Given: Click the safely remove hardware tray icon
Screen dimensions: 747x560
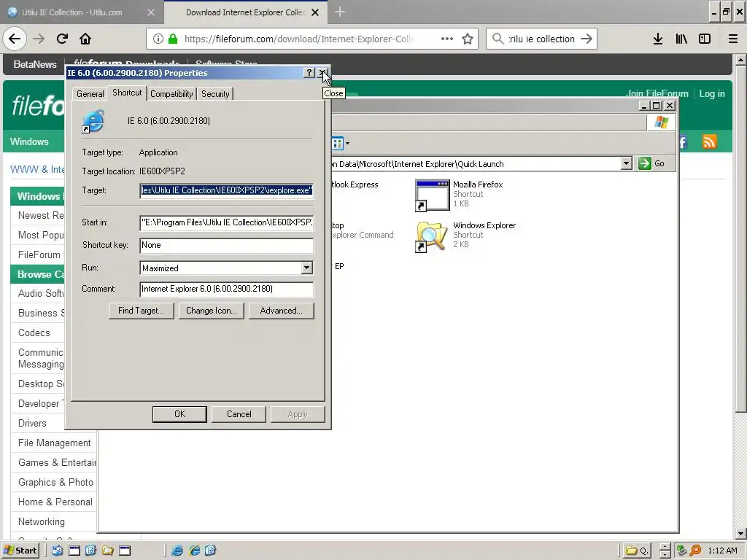Looking at the screenshot, I should [x=681, y=551].
